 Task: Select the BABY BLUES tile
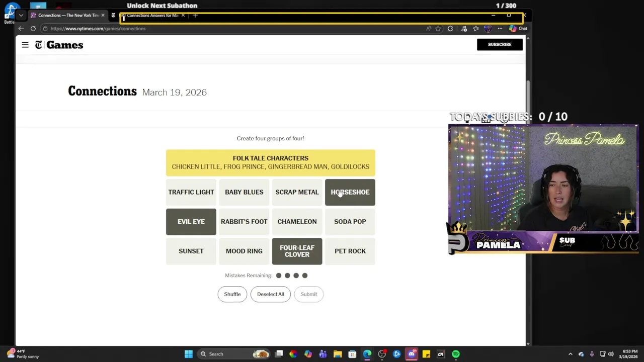click(244, 192)
